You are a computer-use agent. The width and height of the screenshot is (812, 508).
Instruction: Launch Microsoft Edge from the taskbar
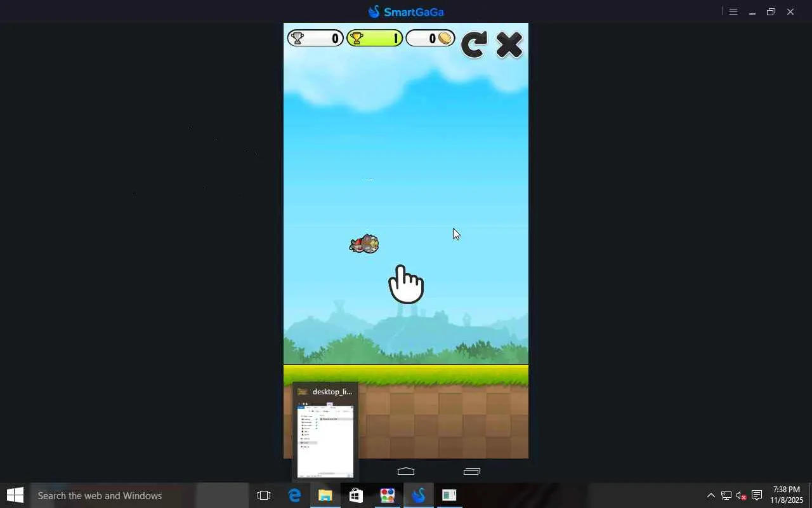click(294, 495)
